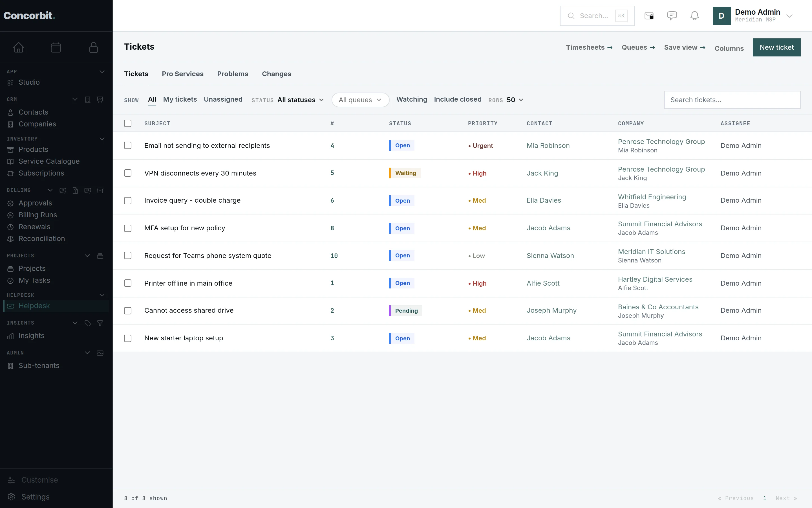Select the VPN disconnects ticket checkbox

pos(128,173)
